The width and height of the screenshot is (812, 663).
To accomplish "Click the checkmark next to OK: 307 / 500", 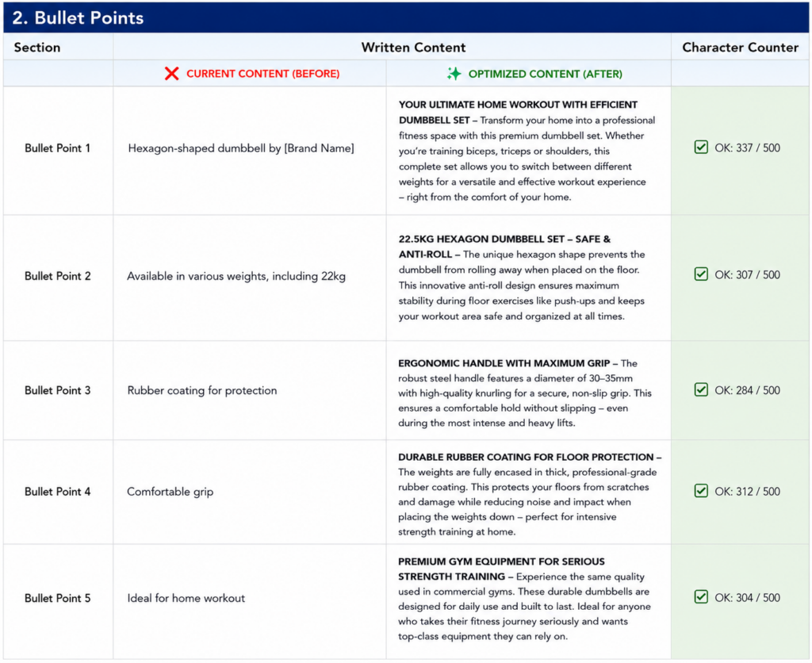I will [x=701, y=274].
